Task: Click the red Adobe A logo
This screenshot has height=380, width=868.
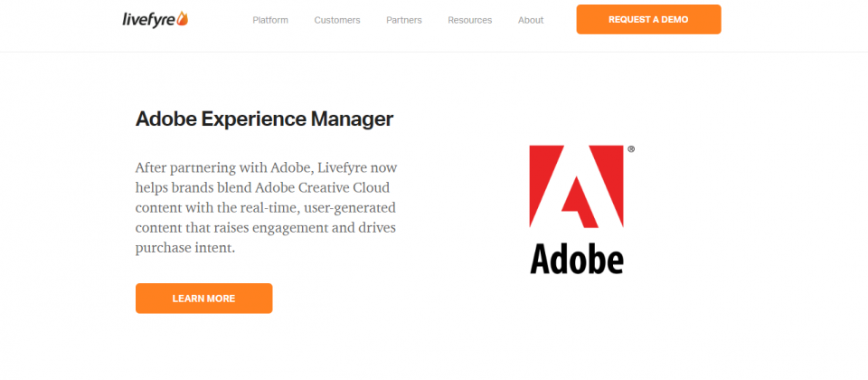Action: [576, 186]
